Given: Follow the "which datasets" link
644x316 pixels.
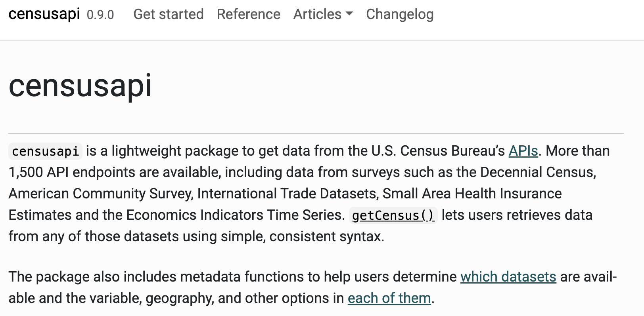Looking at the screenshot, I should click(508, 277).
